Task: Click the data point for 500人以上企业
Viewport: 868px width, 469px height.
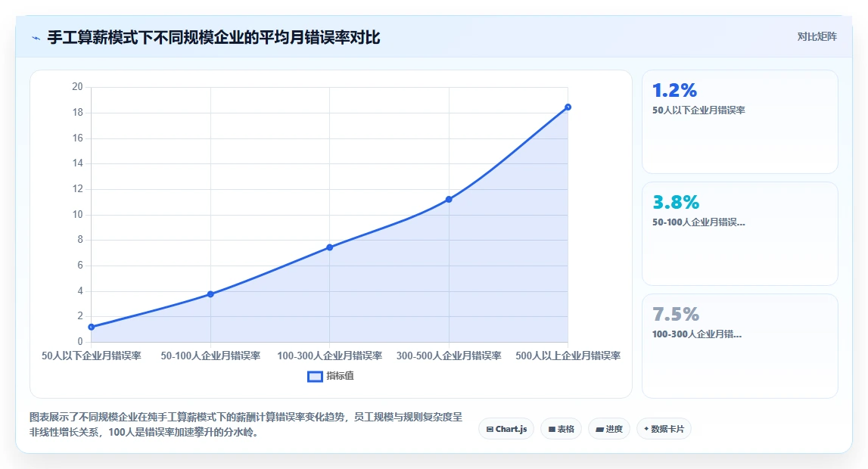Action: pos(568,107)
